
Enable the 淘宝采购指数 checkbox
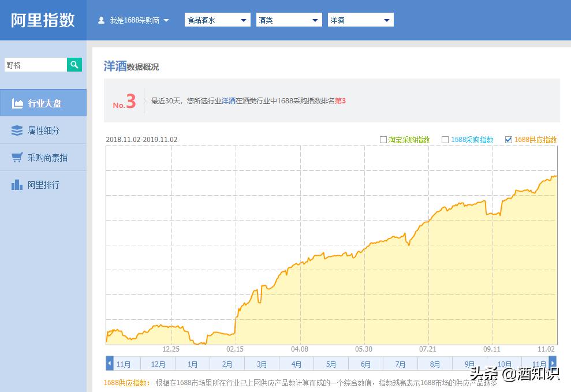tap(383, 140)
